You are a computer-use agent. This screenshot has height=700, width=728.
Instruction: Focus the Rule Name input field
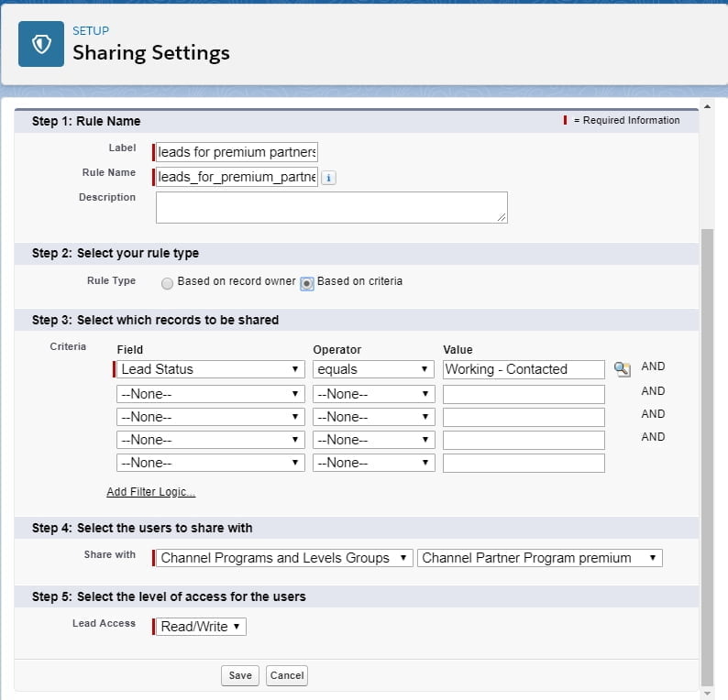tap(237, 177)
